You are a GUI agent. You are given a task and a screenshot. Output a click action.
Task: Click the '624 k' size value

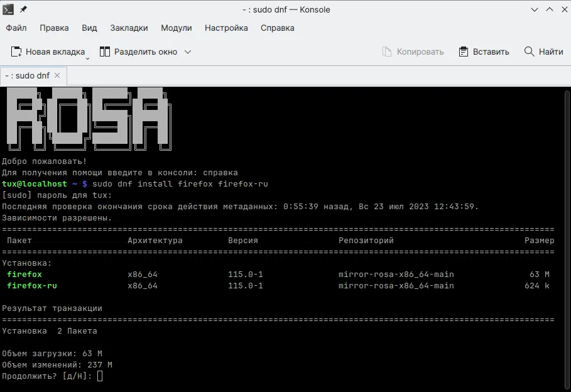537,286
